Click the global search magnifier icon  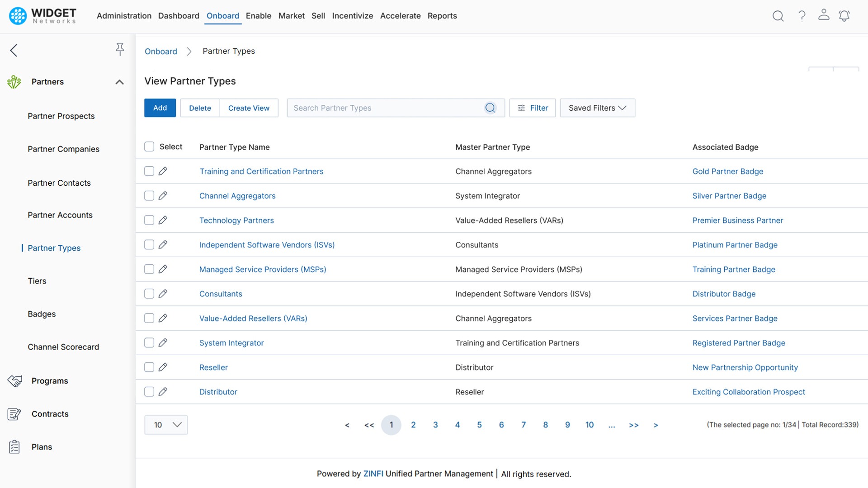[778, 16]
